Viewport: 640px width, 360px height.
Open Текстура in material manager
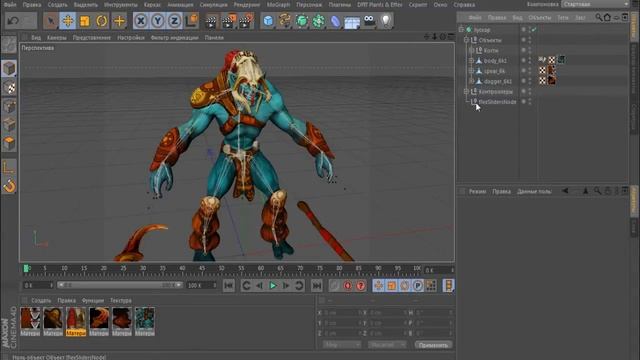click(x=120, y=300)
